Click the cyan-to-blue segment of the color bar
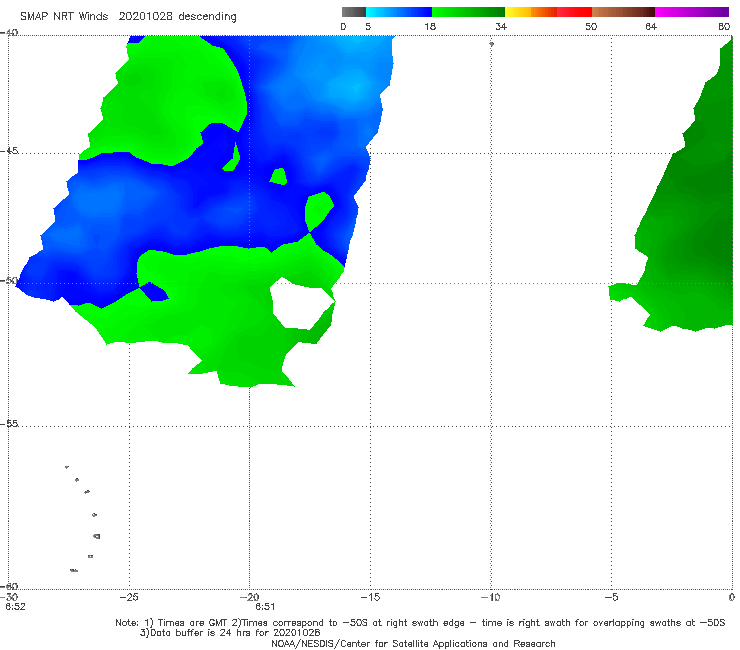The image size is (740, 650). click(399, 12)
